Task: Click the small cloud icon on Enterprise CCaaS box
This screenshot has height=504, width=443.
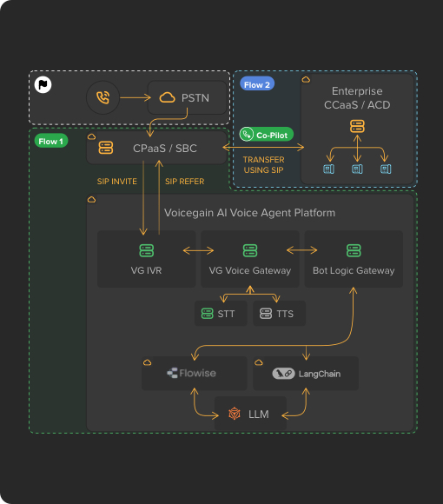Action: [x=306, y=79]
